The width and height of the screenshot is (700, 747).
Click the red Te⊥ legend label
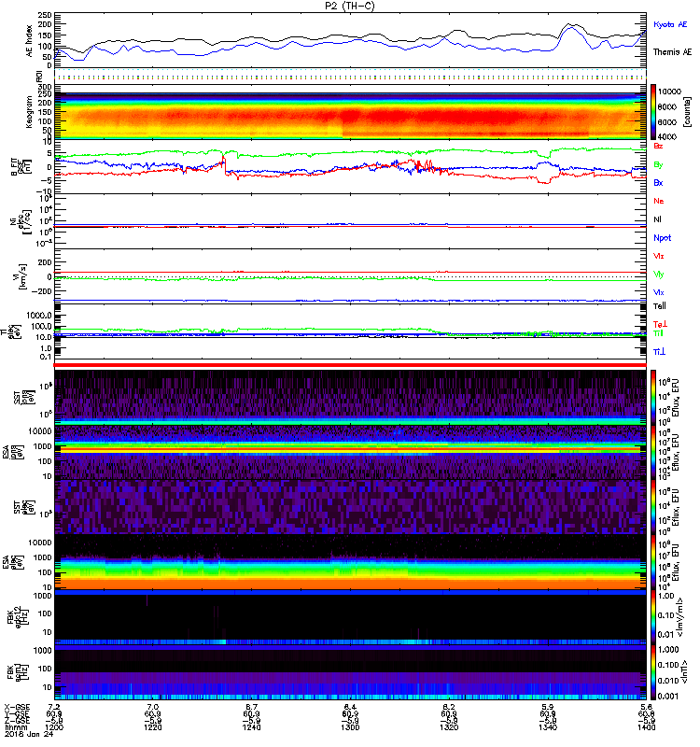click(x=661, y=324)
